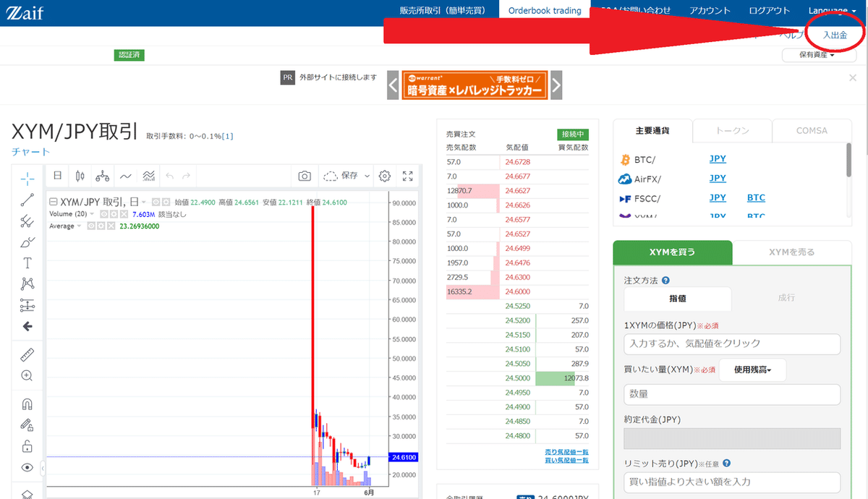The width and height of the screenshot is (868, 499).
Task: Switch to the 主要通貨 tab
Action: [652, 131]
